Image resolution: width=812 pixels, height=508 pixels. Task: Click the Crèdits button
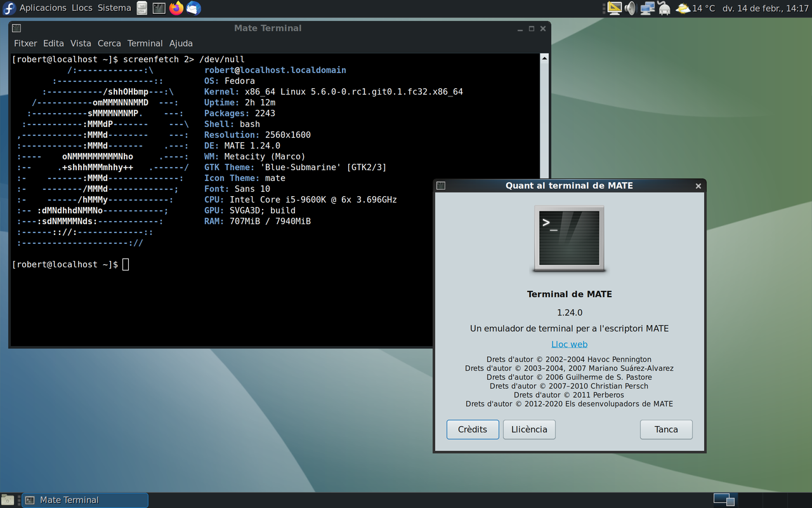pyautogui.click(x=473, y=429)
